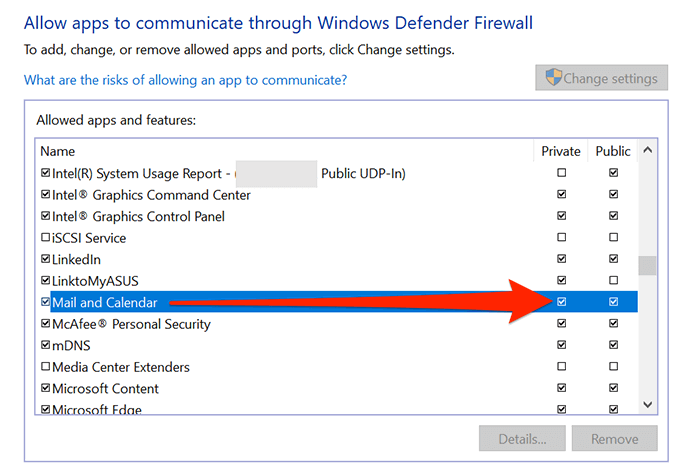Open the risks of allowing an app link

click(192, 80)
